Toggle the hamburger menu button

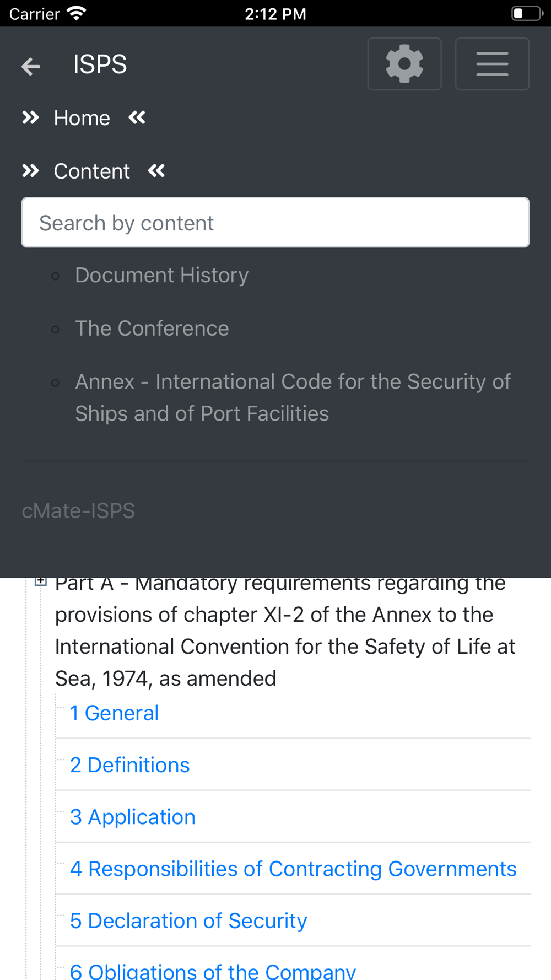click(492, 64)
